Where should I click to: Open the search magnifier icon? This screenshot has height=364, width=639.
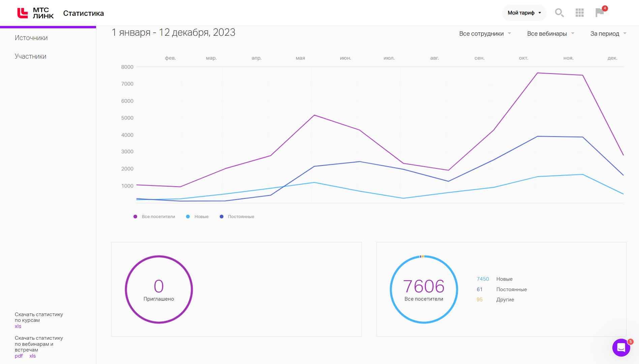(x=559, y=13)
